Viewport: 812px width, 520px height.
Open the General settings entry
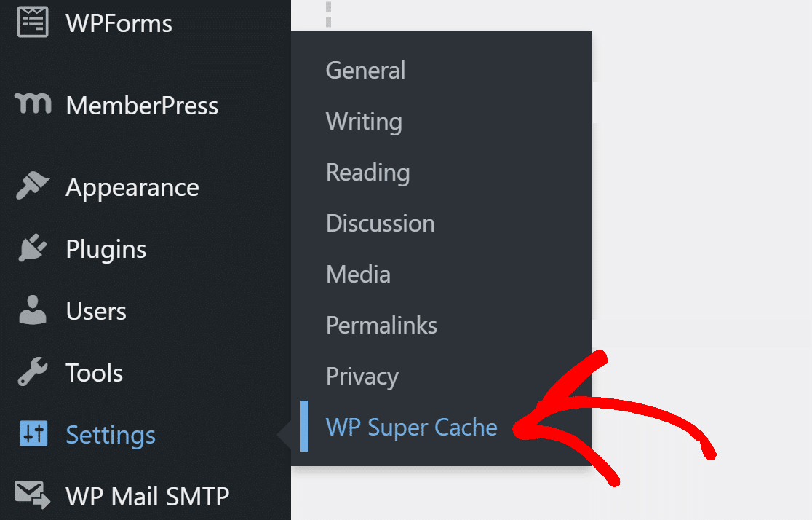(x=365, y=70)
